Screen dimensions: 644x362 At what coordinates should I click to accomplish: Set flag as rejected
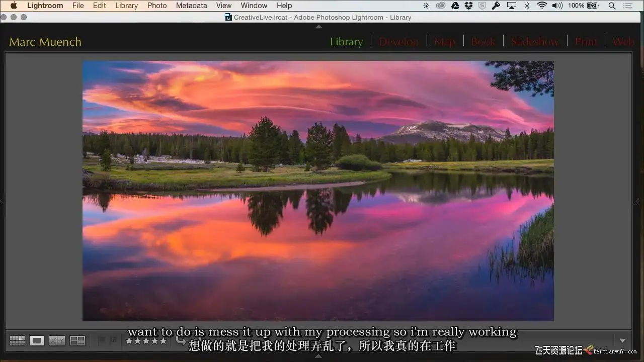[x=113, y=340]
